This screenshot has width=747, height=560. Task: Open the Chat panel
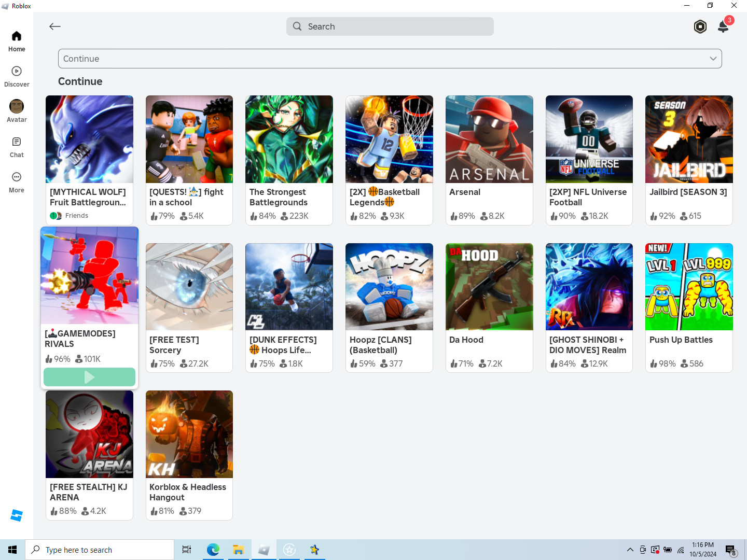point(17,147)
